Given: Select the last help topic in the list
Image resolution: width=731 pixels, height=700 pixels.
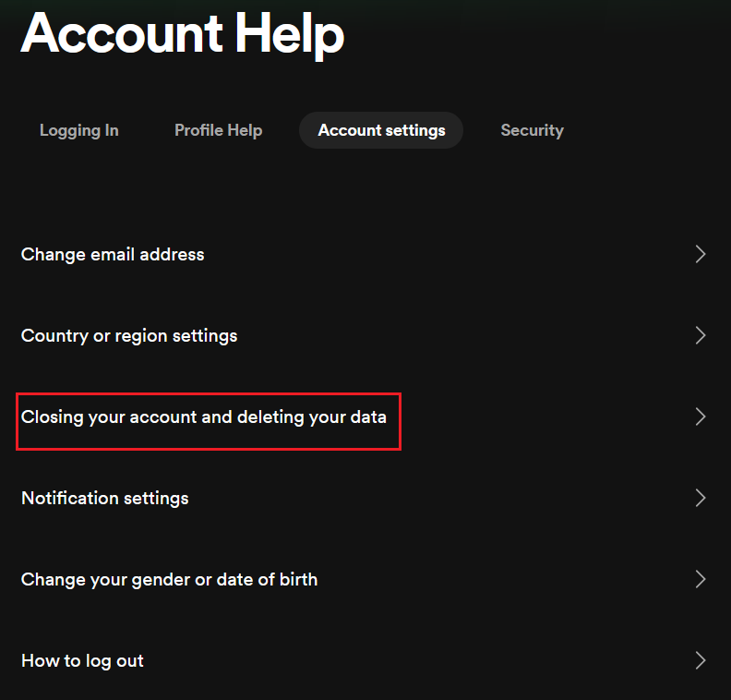Looking at the screenshot, I should pos(82,660).
